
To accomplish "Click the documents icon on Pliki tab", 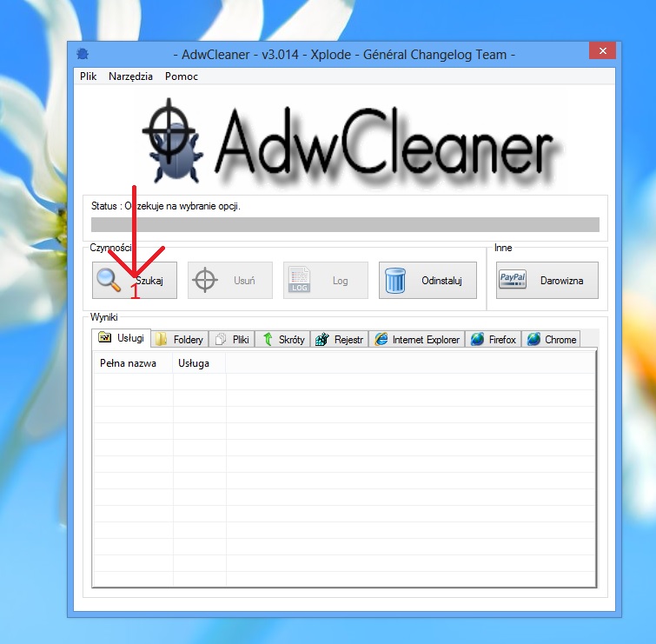I will coord(220,339).
